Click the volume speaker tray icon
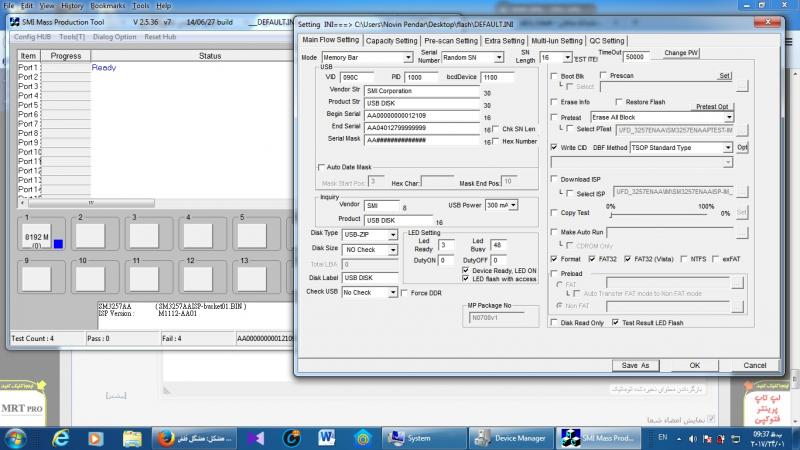Image resolution: width=800 pixels, height=450 pixels. (693, 439)
